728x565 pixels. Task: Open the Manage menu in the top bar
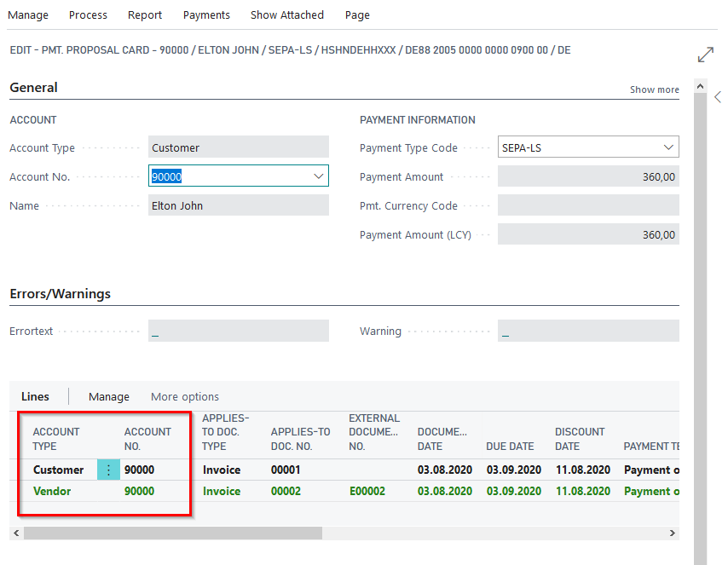tap(28, 14)
